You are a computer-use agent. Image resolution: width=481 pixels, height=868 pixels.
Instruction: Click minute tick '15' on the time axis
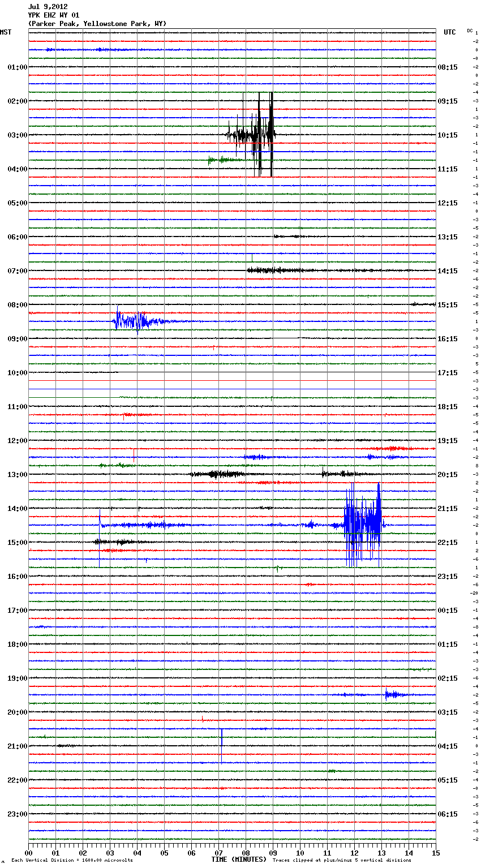436,853
